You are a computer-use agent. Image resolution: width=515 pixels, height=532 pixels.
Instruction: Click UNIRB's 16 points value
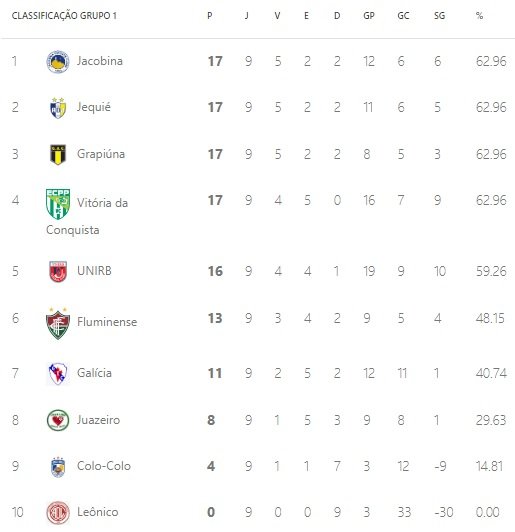[215, 271]
